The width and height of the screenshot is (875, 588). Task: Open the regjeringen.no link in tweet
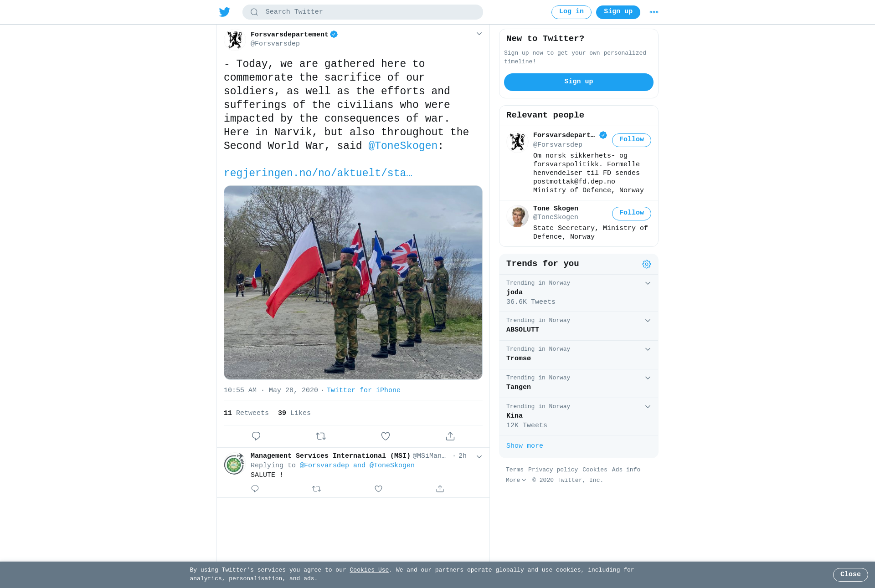click(318, 173)
